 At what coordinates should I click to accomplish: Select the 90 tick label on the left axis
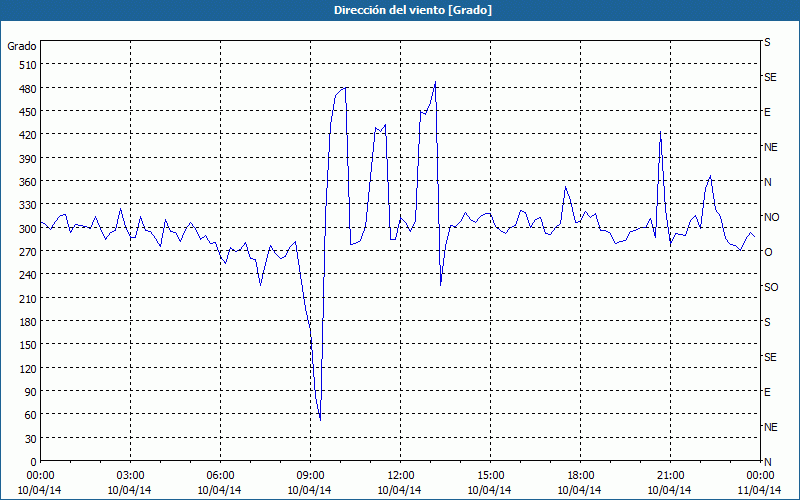click(x=31, y=392)
